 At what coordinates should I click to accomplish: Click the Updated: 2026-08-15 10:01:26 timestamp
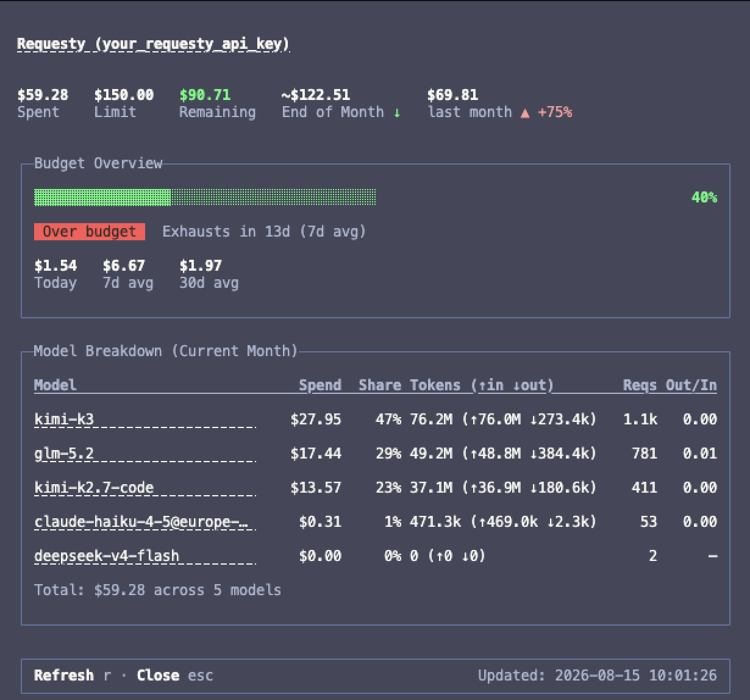click(x=598, y=675)
